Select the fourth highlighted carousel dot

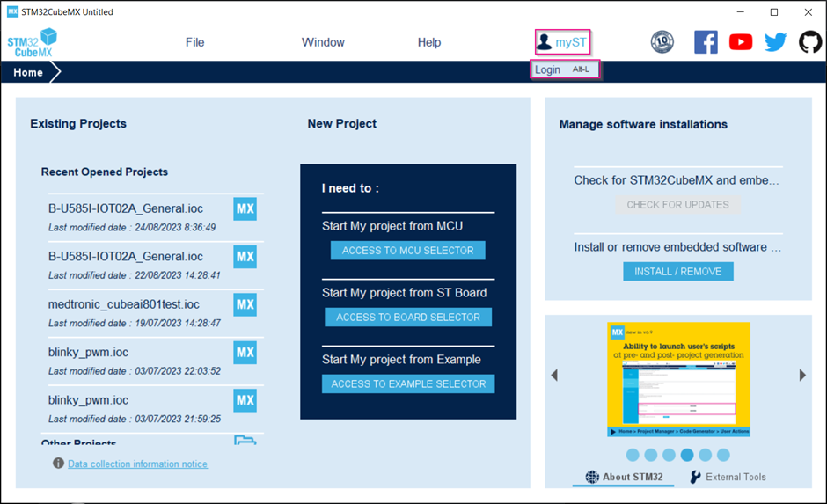pyautogui.click(x=687, y=455)
